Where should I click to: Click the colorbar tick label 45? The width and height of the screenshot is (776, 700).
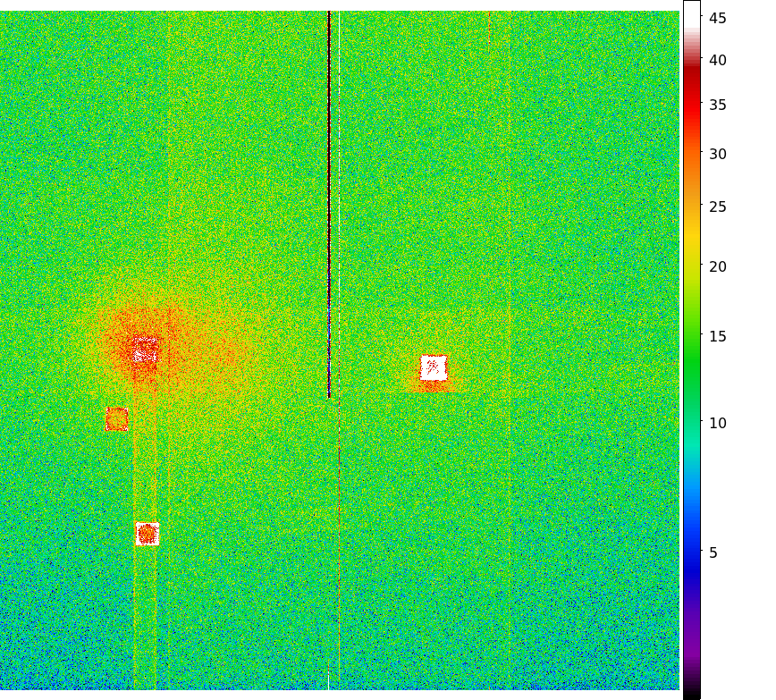717,18
